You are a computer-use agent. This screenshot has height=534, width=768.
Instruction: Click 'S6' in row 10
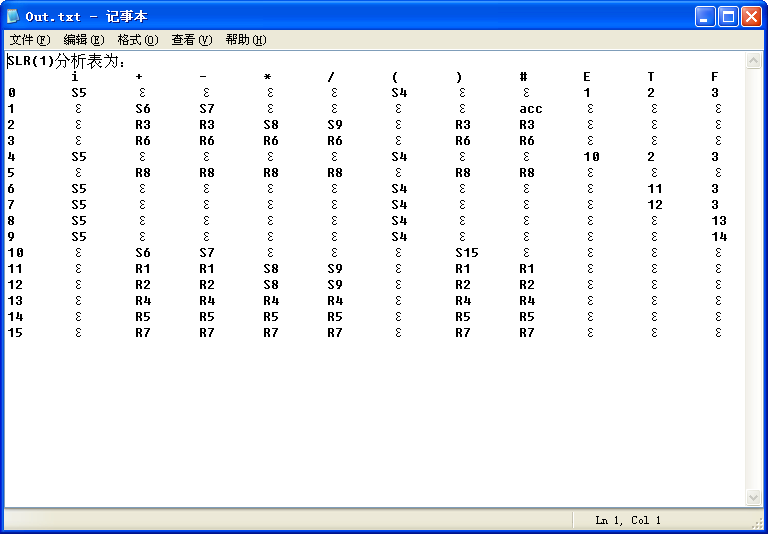143,253
